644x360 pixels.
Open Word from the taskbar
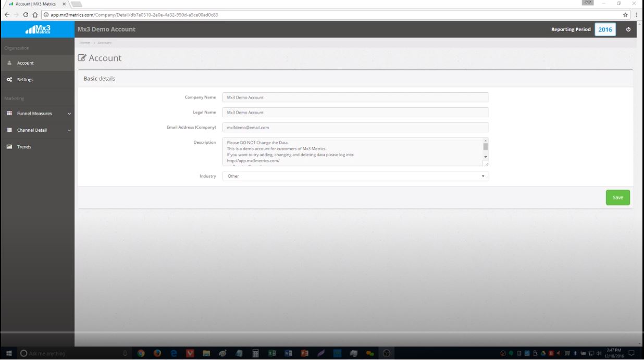[288, 353]
